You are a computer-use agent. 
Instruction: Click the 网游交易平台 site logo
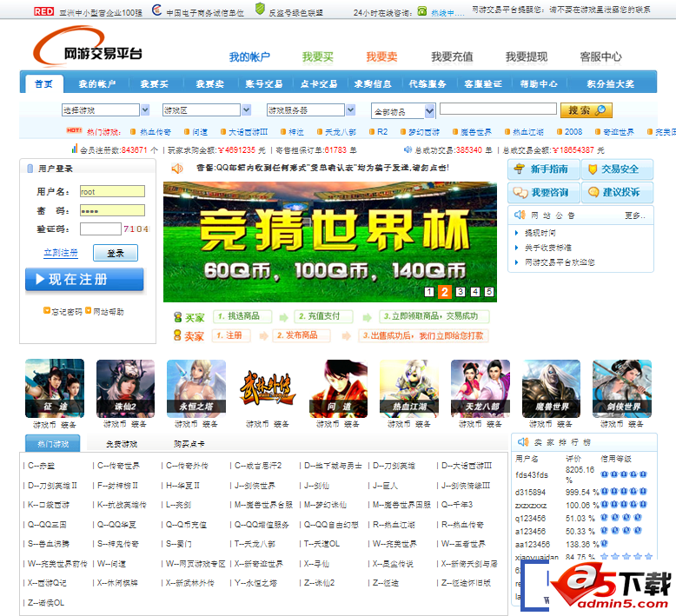[x=88, y=46]
